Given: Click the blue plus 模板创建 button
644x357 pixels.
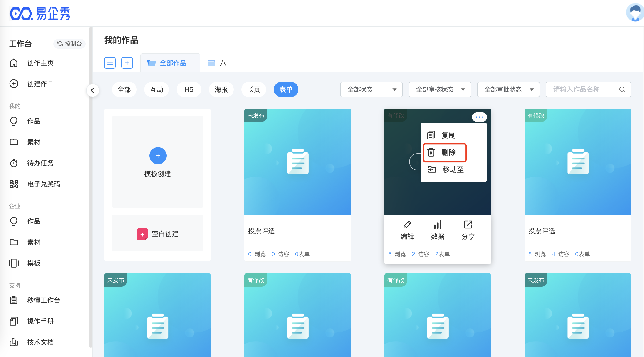Looking at the screenshot, I should pyautogui.click(x=158, y=156).
